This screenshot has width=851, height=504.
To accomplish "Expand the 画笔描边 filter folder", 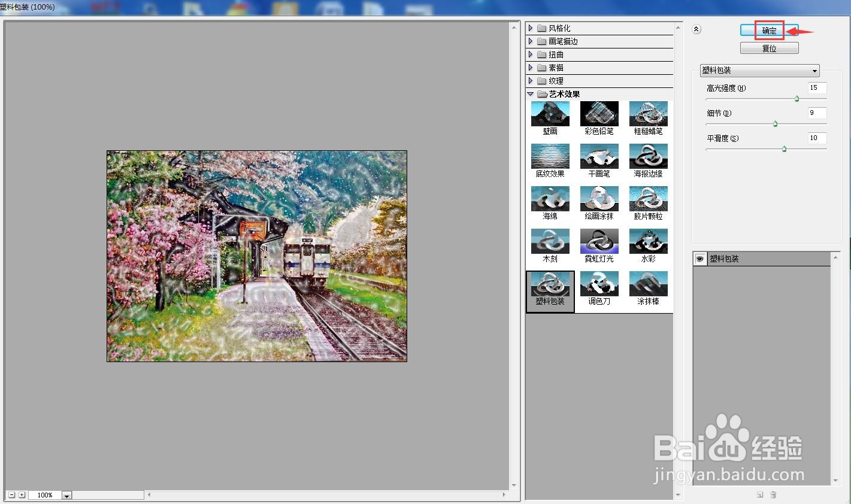I will point(531,41).
